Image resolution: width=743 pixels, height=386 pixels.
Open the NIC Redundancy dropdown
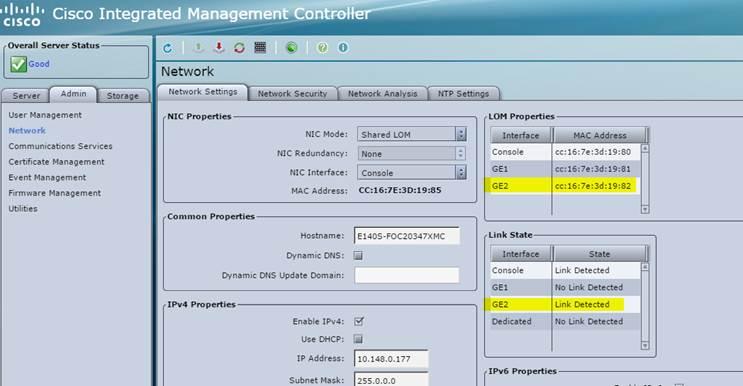pos(411,153)
